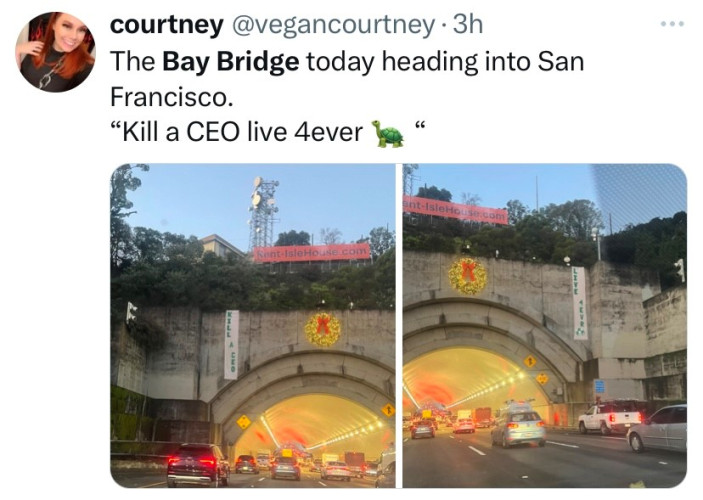
Task: Click the Christmas wreath in the right photo
Action: pos(468,276)
